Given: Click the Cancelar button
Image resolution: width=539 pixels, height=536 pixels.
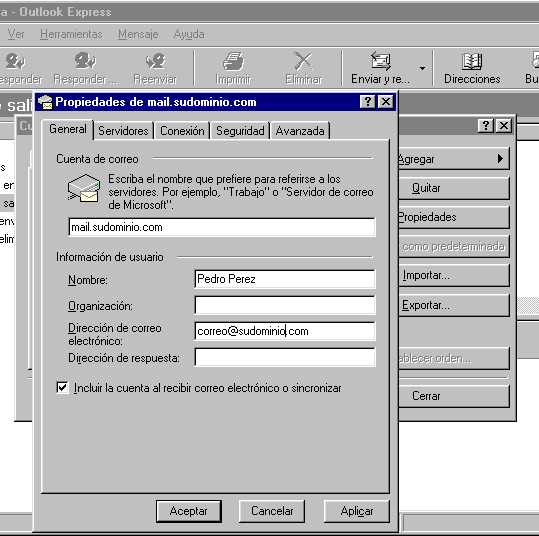Looking at the screenshot, I should tap(272, 511).
